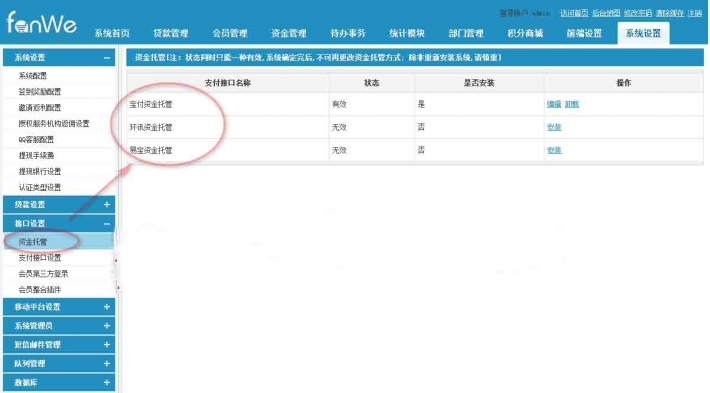Open 会员第三方登录 in sidebar
710x393 pixels.
43,273
